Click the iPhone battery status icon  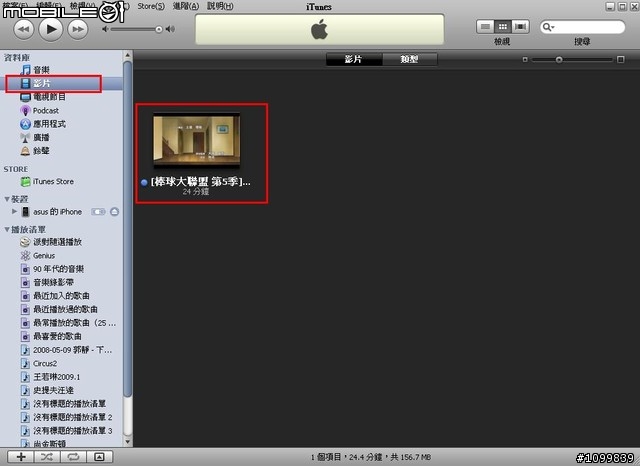(x=98, y=212)
